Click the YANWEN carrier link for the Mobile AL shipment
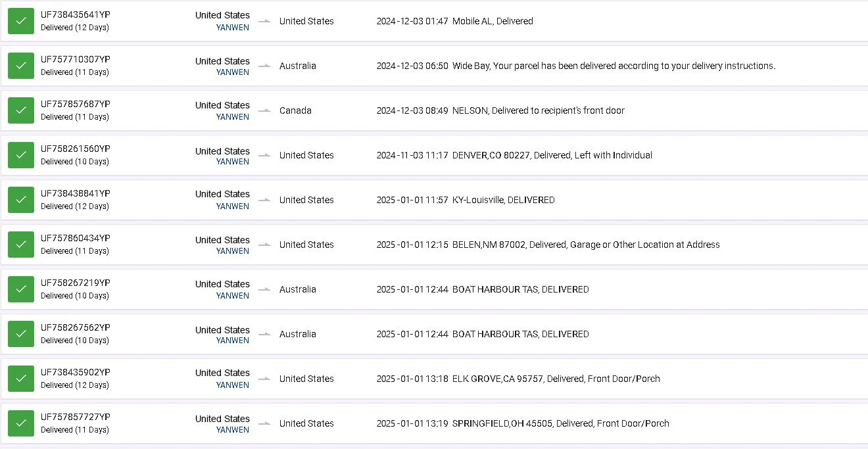 pyautogui.click(x=232, y=28)
